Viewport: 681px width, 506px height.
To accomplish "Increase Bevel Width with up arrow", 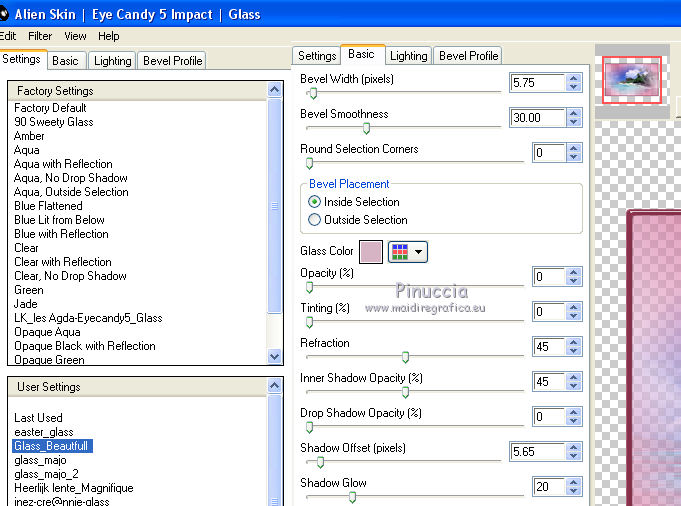I will (x=574, y=79).
